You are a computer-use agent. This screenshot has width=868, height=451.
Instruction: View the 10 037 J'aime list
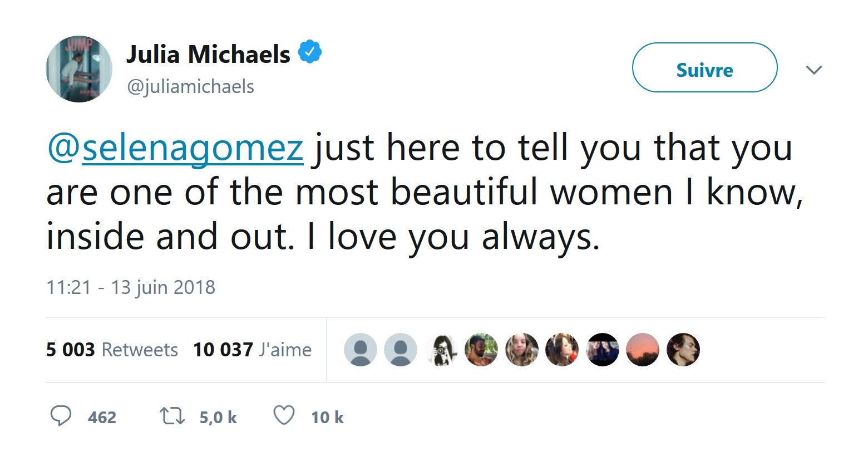click(252, 350)
